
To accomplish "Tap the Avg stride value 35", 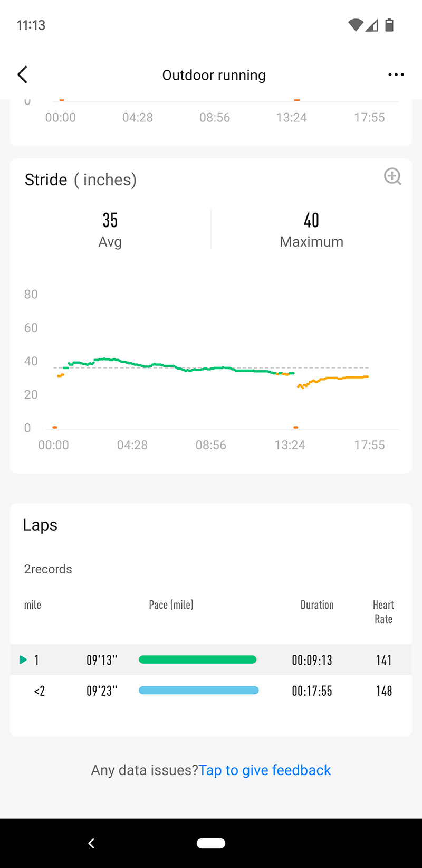I will point(110,220).
